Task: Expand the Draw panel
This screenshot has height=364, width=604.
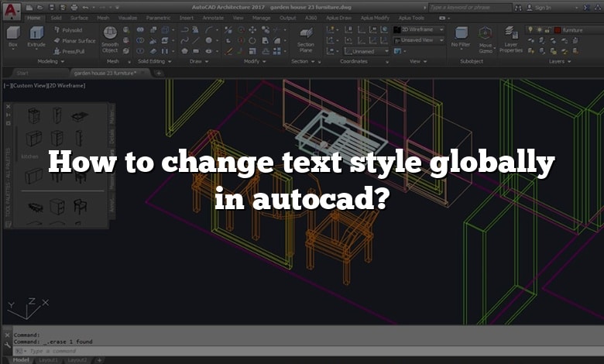Action: pyautogui.click(x=199, y=61)
